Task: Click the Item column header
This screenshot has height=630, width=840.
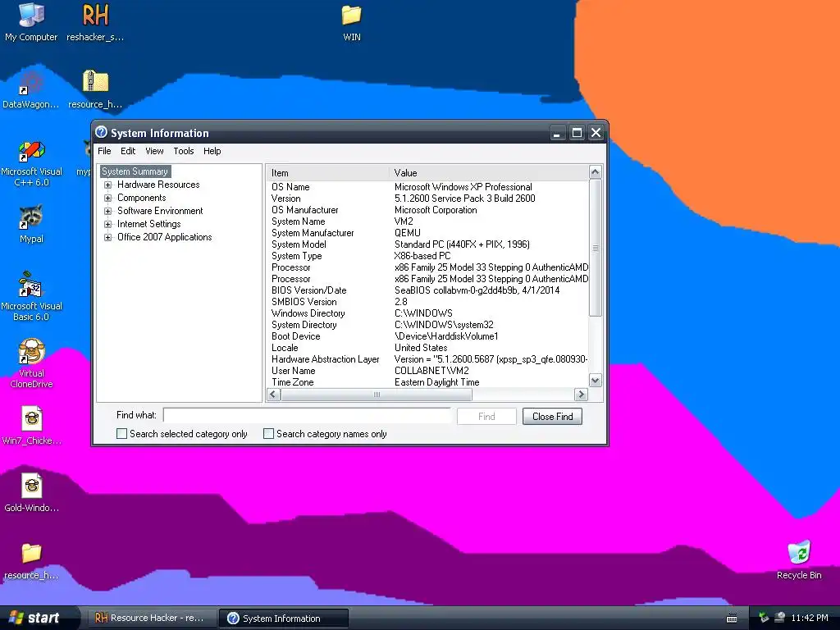Action: click(328, 172)
